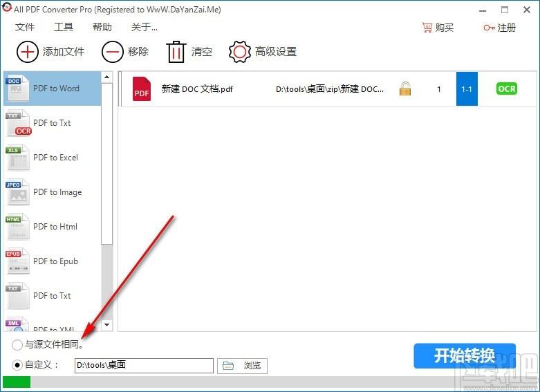Click the page count cell showing 1
540x392 pixels.
[439, 89]
